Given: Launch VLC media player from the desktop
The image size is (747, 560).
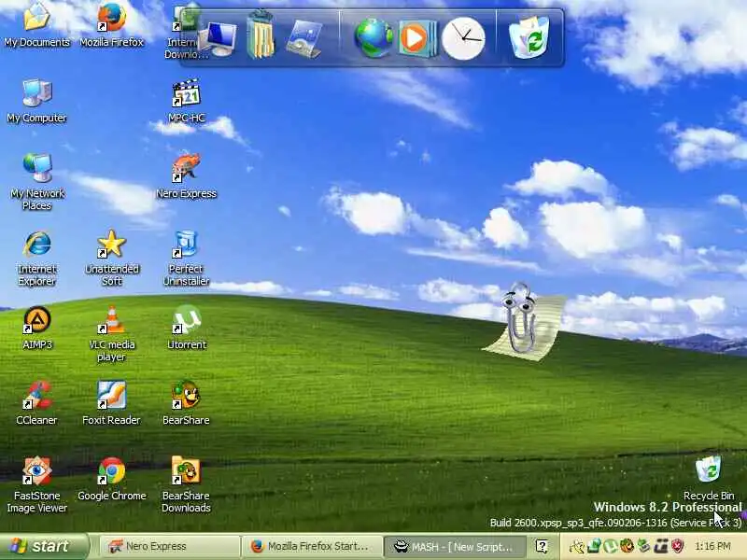Looking at the screenshot, I should coord(111,333).
